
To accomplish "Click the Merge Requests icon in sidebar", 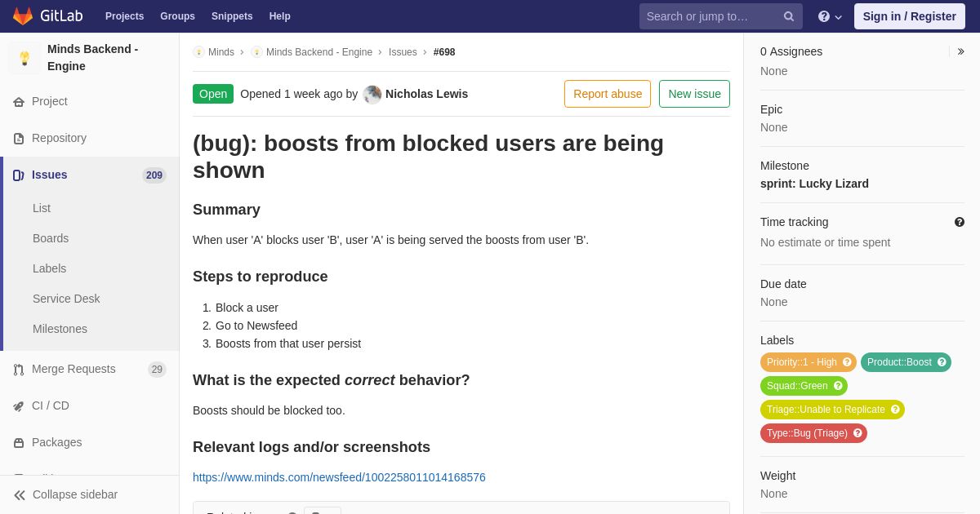I will click(x=19, y=370).
